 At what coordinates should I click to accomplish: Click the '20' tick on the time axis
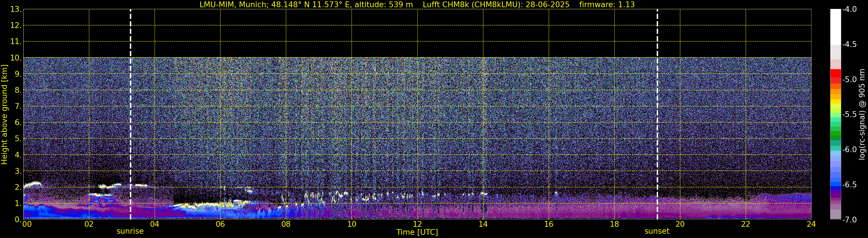(680, 224)
